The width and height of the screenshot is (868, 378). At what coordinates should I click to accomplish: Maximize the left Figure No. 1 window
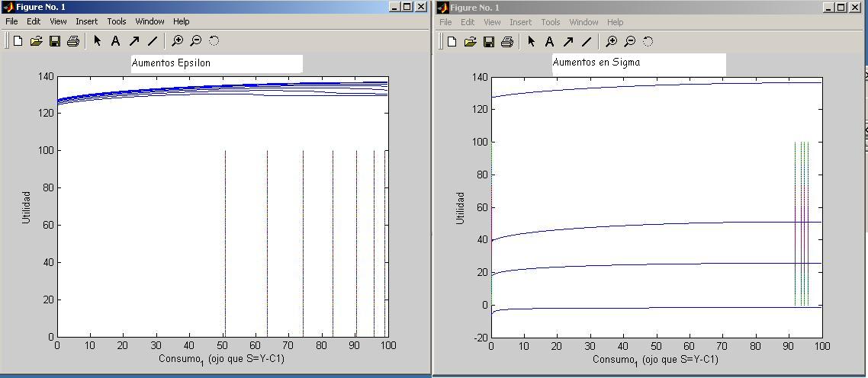click(x=407, y=7)
